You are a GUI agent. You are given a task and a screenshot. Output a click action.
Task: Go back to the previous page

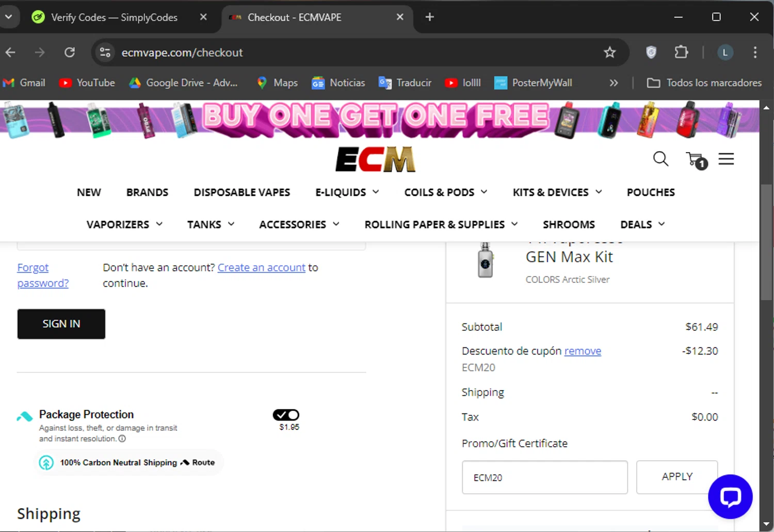pos(10,52)
